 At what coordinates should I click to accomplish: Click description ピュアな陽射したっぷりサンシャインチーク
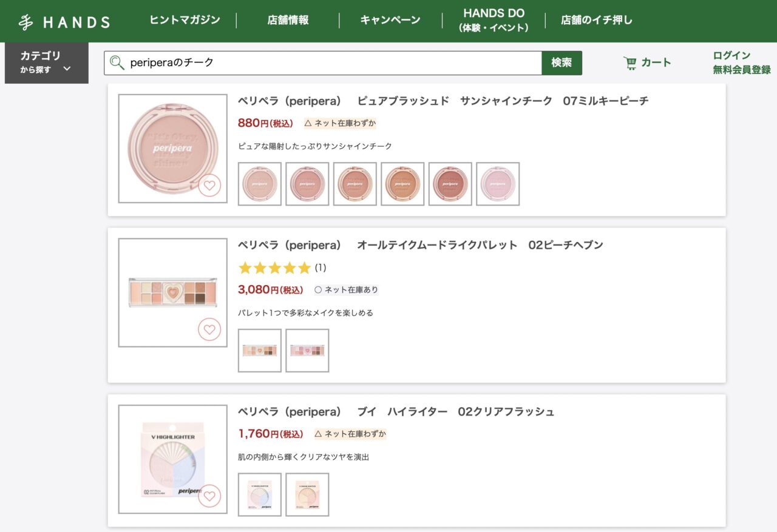pos(315,146)
